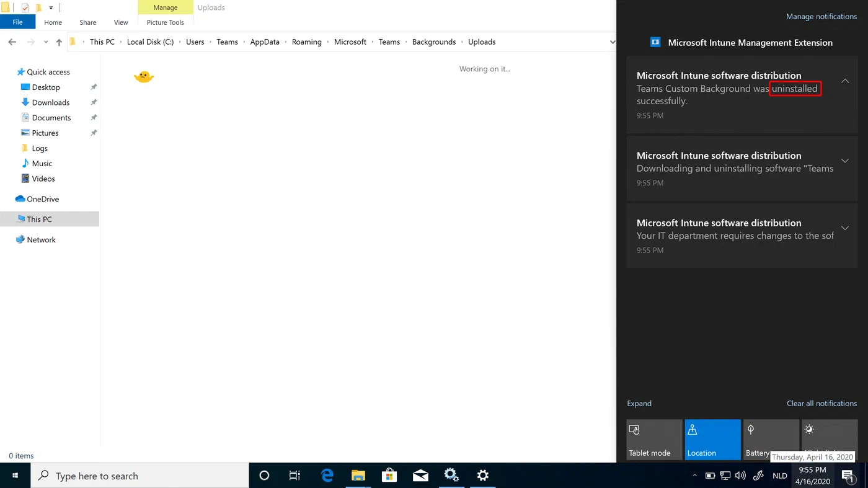Open Cortana from the taskbar
Screen dimensions: 868x488
(x=264, y=476)
